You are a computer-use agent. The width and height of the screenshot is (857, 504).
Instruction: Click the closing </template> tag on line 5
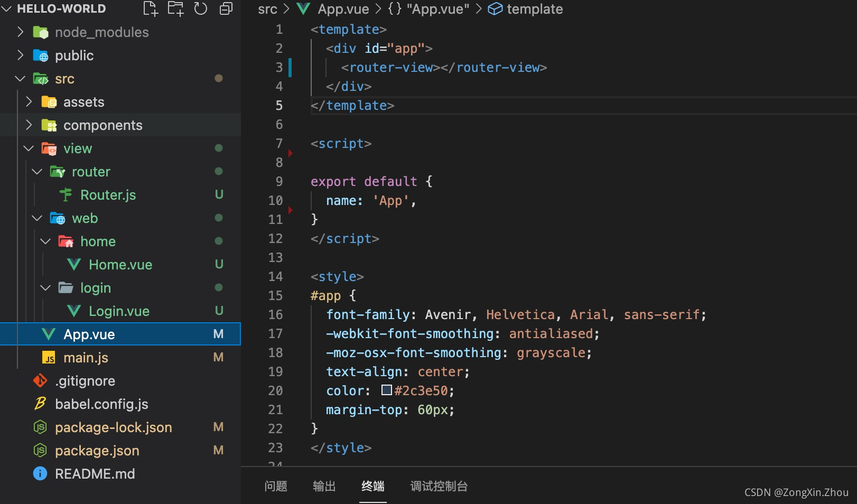coord(352,106)
